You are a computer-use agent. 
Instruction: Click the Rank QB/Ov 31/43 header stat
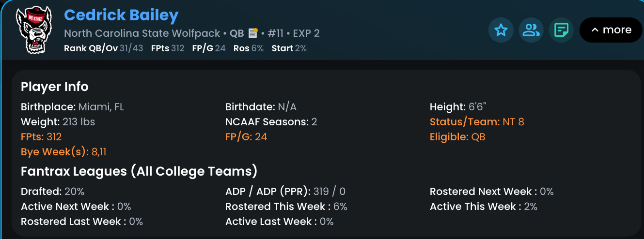coord(103,48)
